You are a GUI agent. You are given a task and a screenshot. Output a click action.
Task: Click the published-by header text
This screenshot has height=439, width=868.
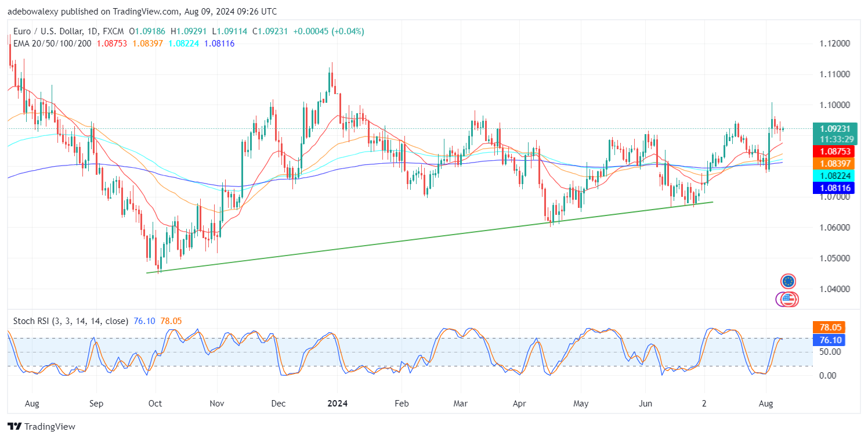[142, 11]
